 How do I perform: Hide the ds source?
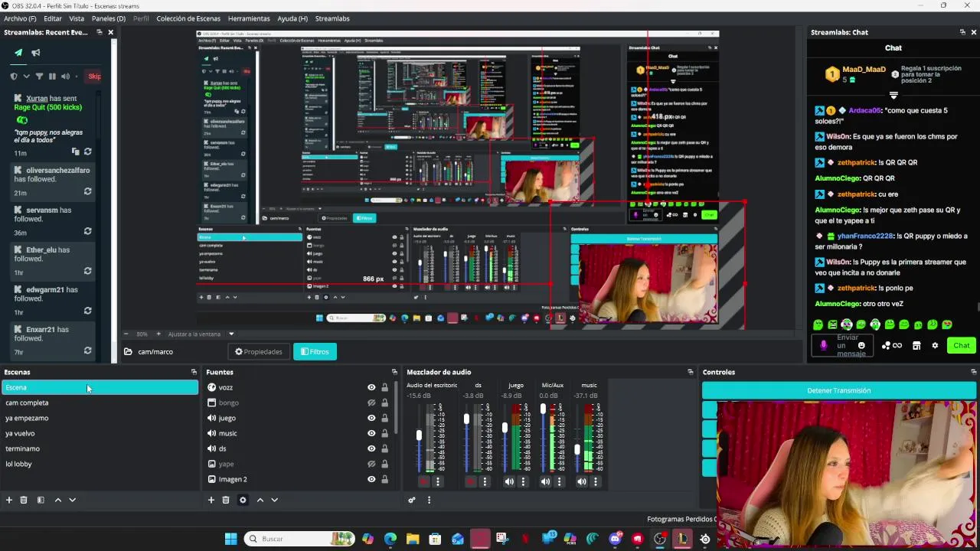pyautogui.click(x=371, y=448)
